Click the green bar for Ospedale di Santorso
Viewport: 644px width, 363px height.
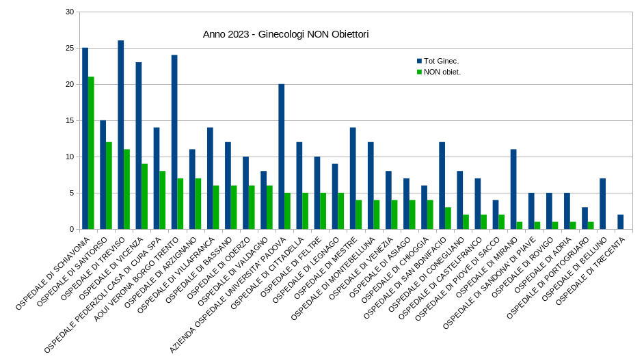click(109, 186)
